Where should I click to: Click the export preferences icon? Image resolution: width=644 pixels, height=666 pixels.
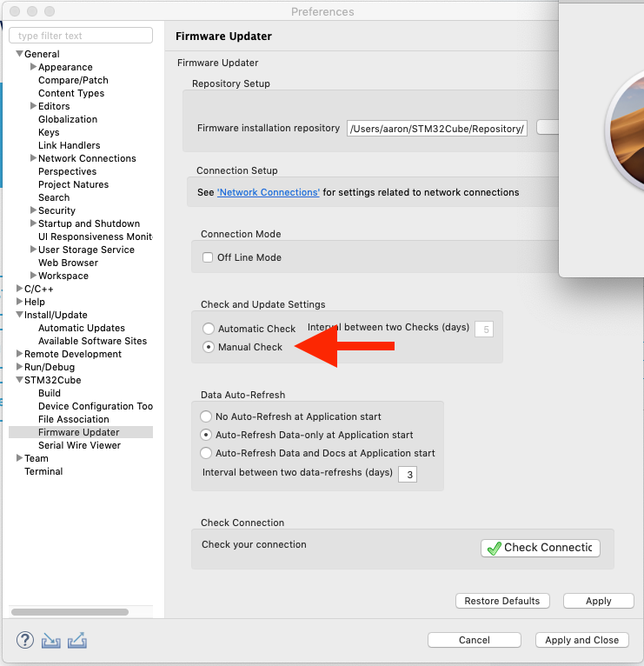[77, 641]
